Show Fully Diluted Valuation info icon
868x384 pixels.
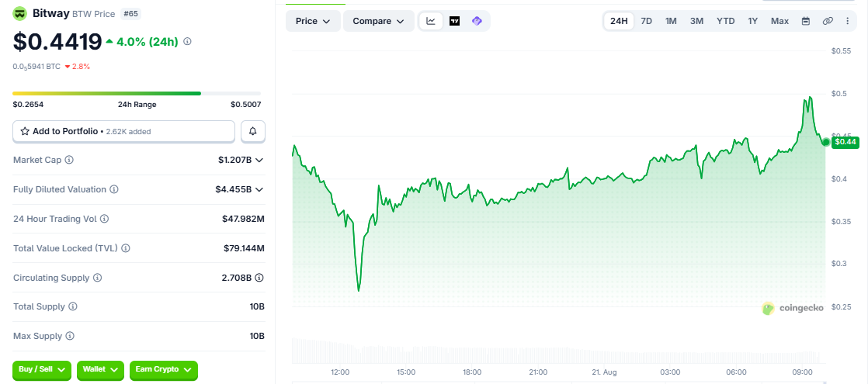tap(114, 189)
